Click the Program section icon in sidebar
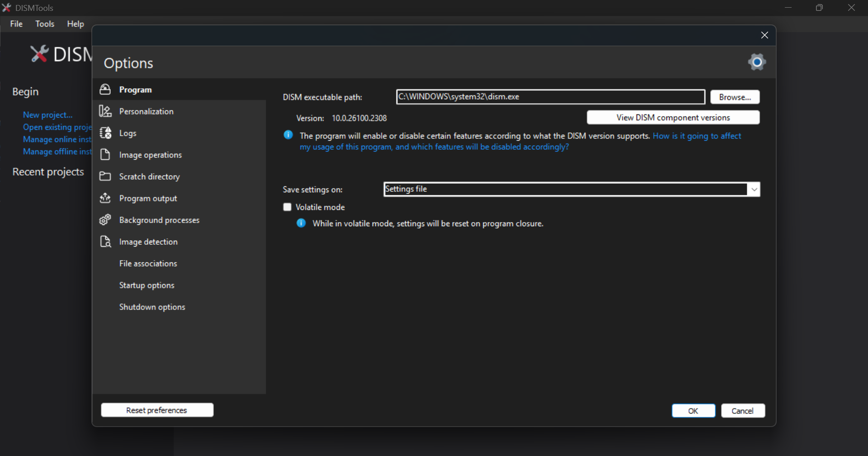The width and height of the screenshot is (868, 456). 105,90
